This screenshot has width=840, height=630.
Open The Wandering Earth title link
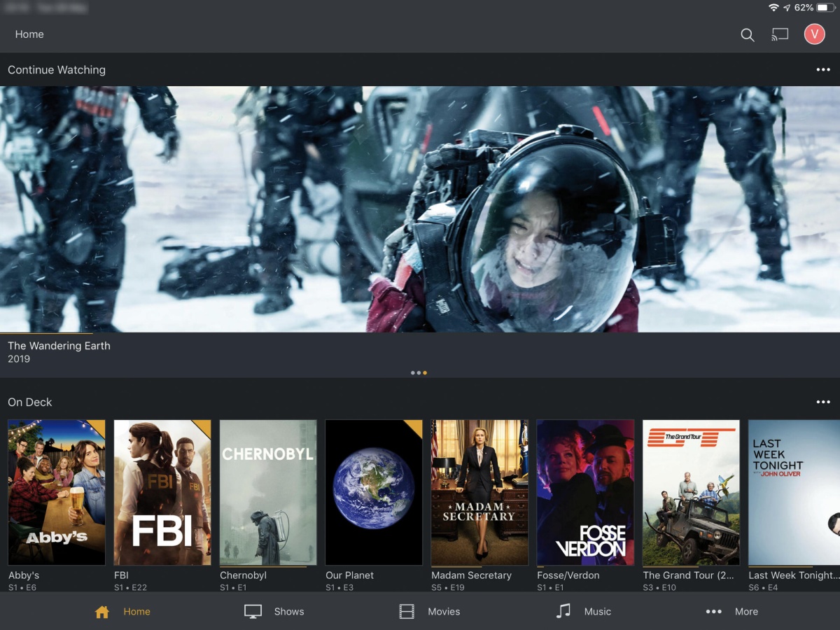(59, 346)
